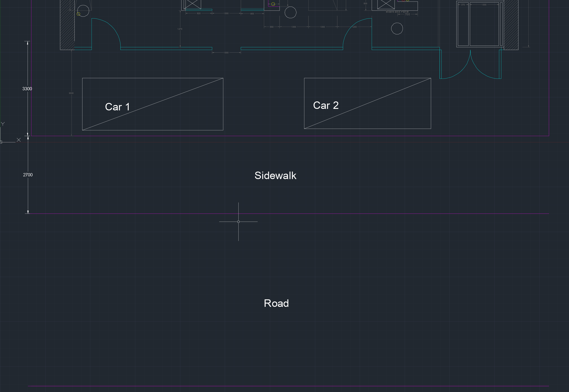Select the 920 dimension text at top
This screenshot has width=569, height=392.
199,13
